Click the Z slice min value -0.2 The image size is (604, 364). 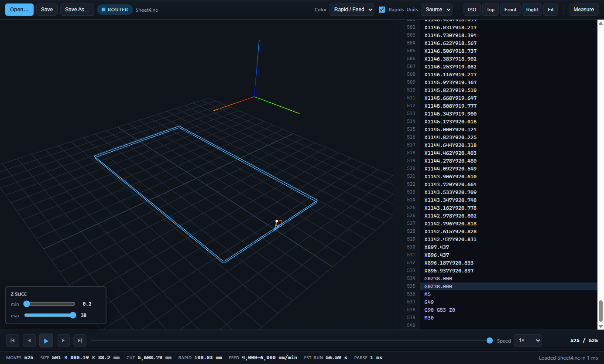pyautogui.click(x=86, y=304)
